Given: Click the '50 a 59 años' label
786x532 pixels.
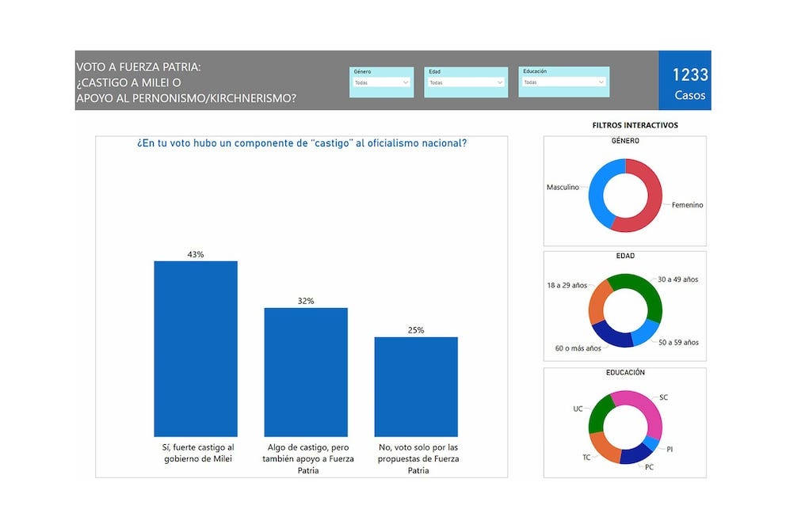Looking at the screenshot, I should (678, 343).
